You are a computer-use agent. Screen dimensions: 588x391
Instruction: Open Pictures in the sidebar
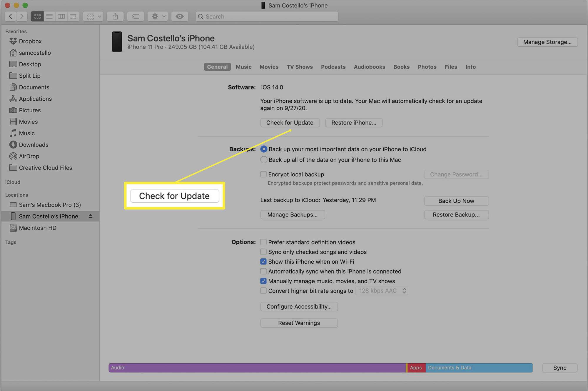[30, 110]
